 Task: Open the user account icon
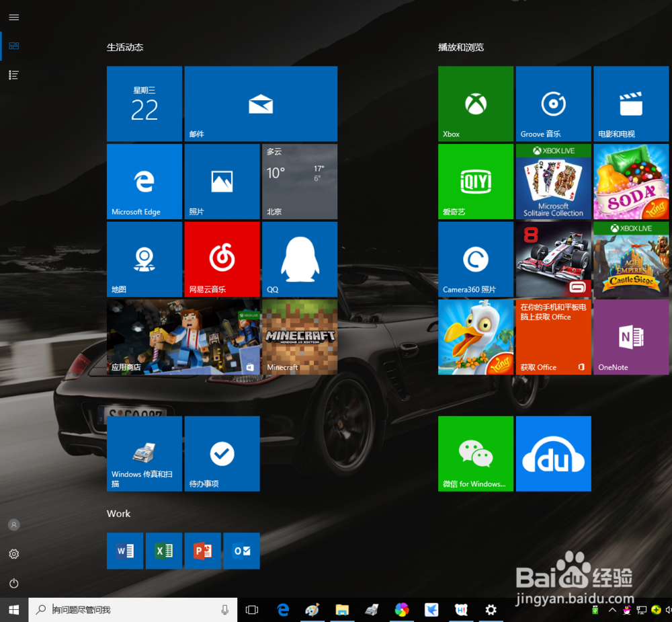[x=13, y=524]
